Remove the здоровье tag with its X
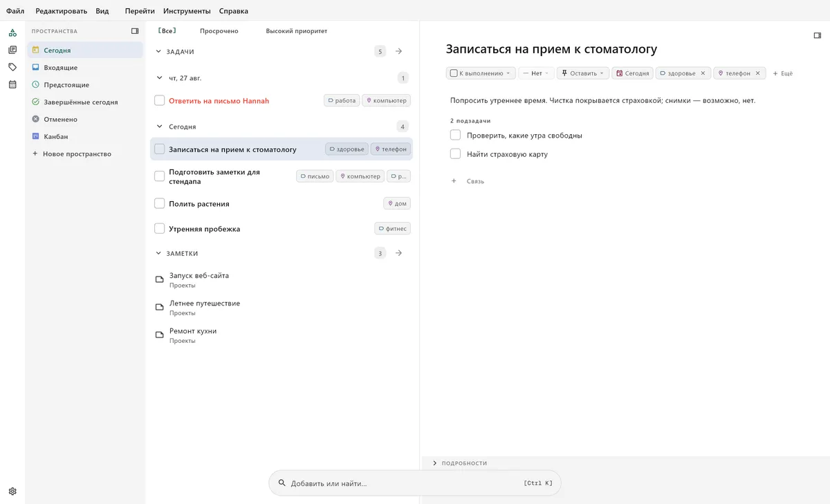Viewport: 830px width, 504px height. coord(703,73)
